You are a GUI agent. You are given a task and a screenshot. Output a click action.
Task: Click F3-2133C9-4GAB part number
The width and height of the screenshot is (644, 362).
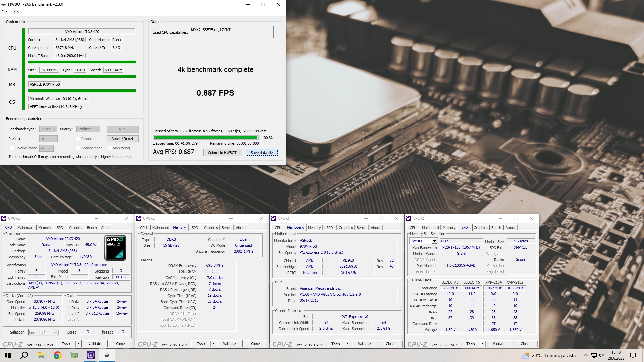point(461,265)
